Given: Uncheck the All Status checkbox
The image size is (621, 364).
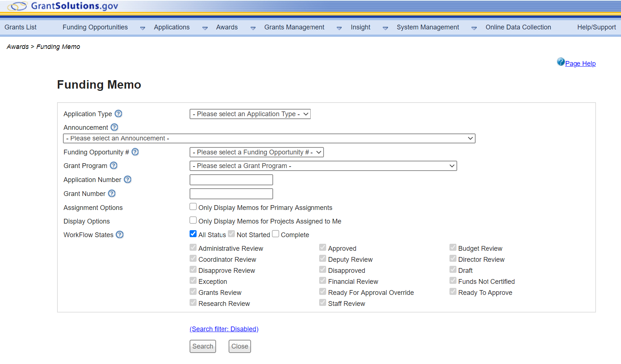Looking at the screenshot, I should (x=193, y=234).
